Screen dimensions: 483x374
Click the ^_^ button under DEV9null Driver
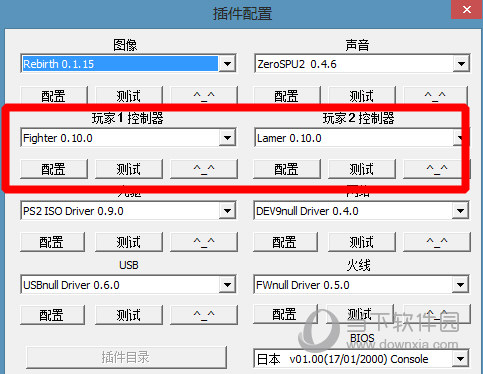pyautogui.click(x=437, y=242)
